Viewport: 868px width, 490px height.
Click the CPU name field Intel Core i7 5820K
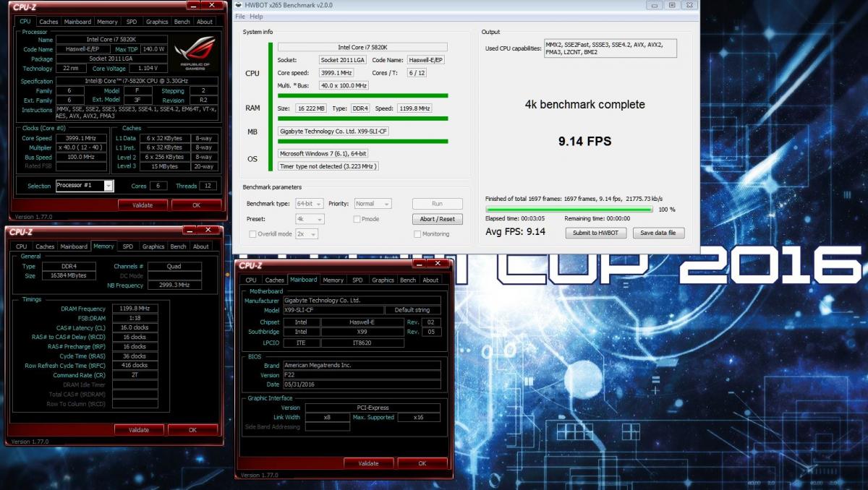coord(362,47)
